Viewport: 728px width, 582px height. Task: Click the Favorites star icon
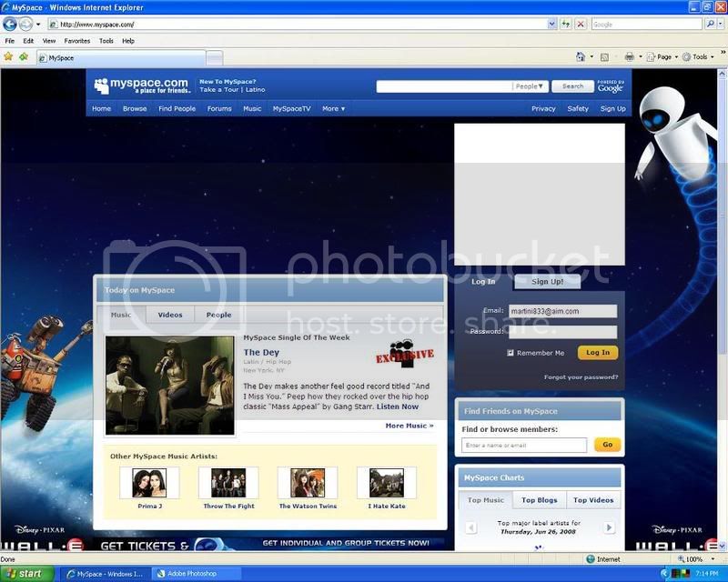(x=8, y=56)
